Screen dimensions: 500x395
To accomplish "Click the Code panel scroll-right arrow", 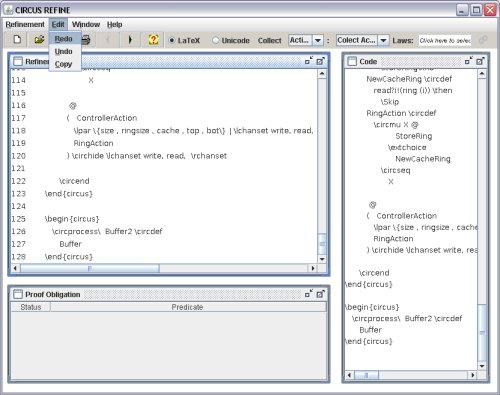I will (x=473, y=375).
